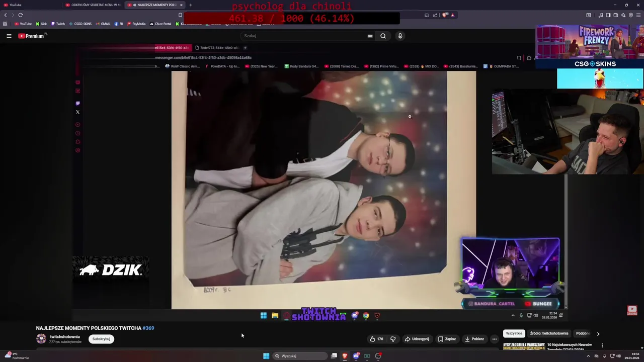644x362 pixels.
Task: Open Windows Start button on taskbar
Action: [x=266, y=356]
